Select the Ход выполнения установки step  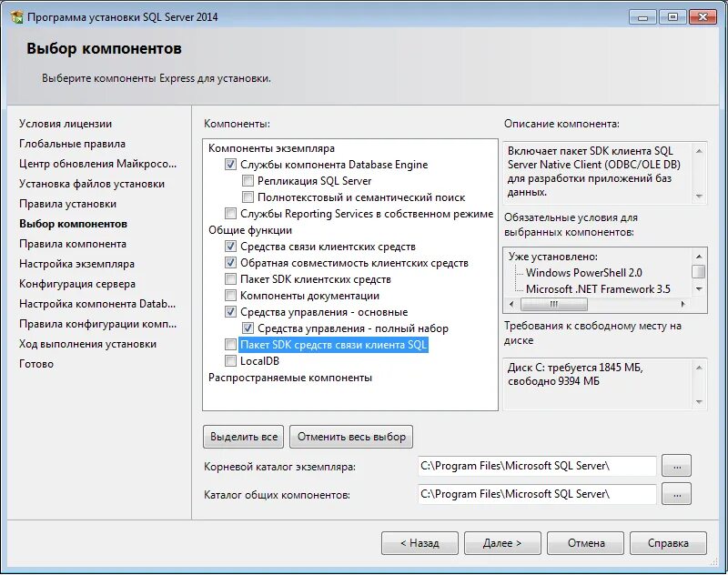tap(87, 344)
